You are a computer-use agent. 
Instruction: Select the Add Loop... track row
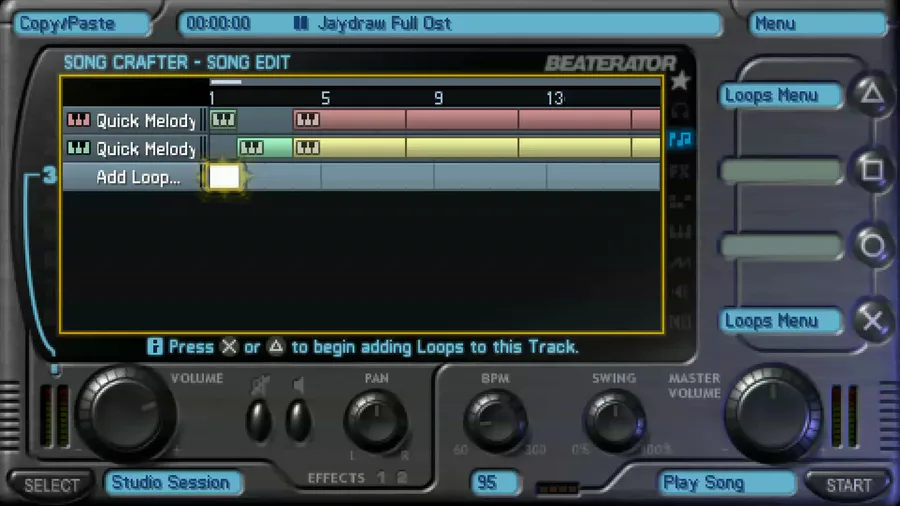[x=362, y=177]
